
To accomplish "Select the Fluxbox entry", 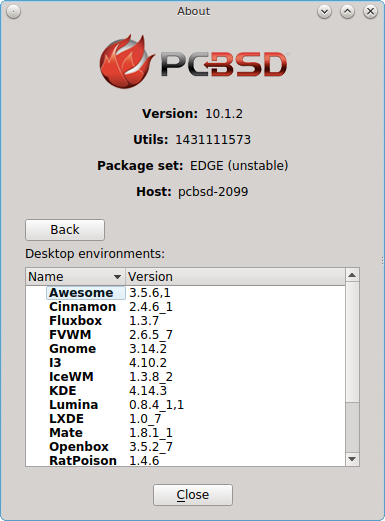I will pos(185,321).
